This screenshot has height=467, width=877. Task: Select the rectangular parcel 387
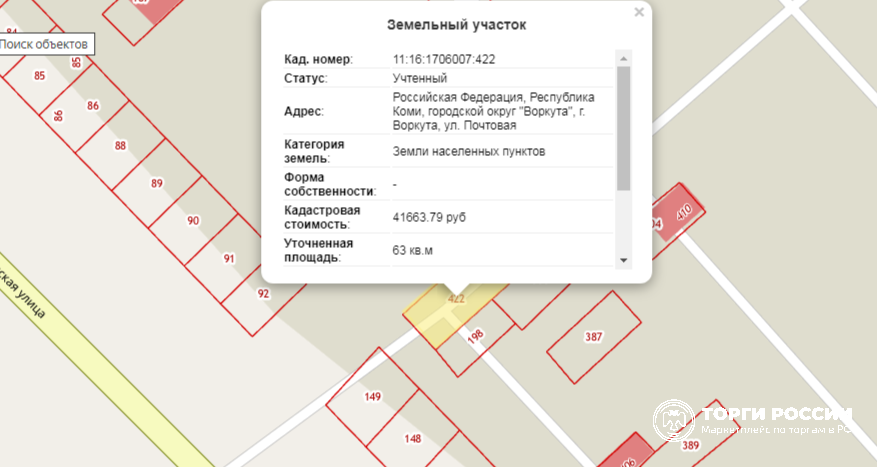pyautogui.click(x=593, y=337)
